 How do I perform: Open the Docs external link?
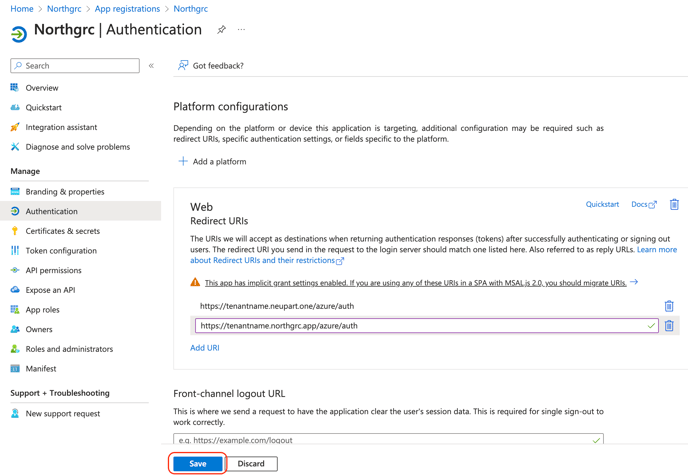(x=643, y=204)
